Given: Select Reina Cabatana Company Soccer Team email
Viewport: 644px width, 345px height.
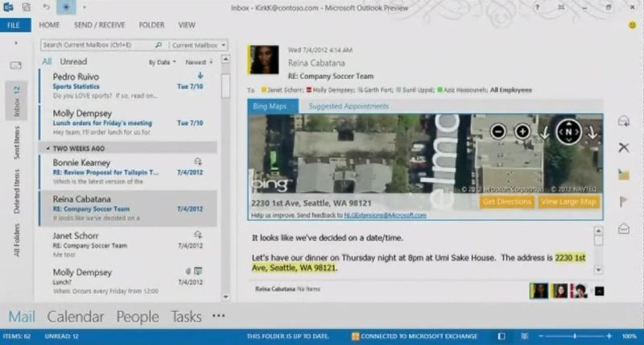Looking at the screenshot, I should pos(128,209).
